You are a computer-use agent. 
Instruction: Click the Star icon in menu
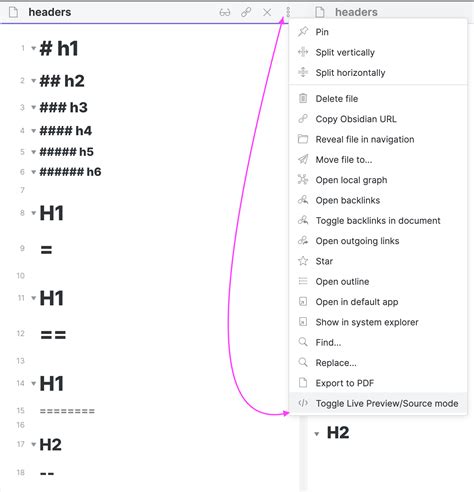(303, 261)
